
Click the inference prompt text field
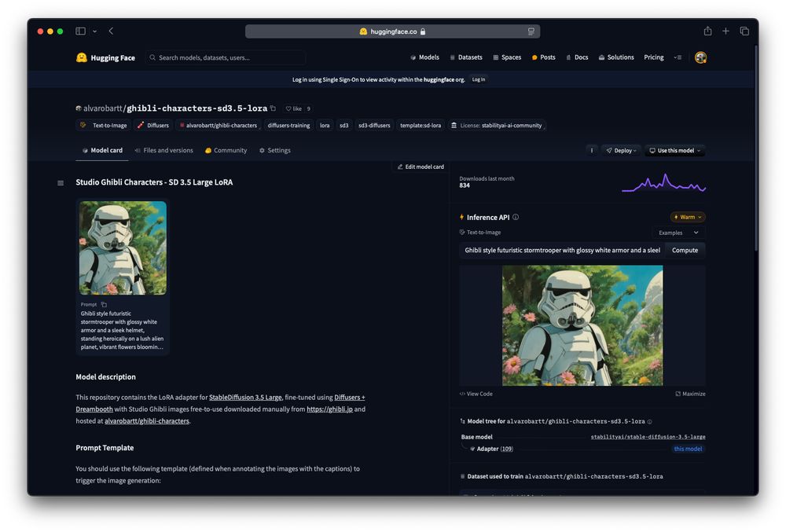coord(562,251)
